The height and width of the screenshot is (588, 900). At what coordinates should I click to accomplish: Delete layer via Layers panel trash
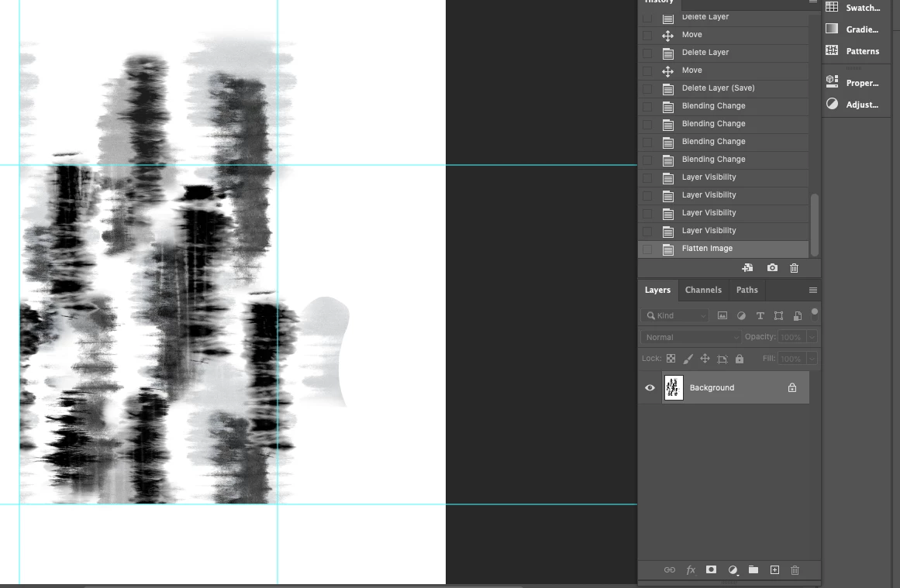[795, 569]
